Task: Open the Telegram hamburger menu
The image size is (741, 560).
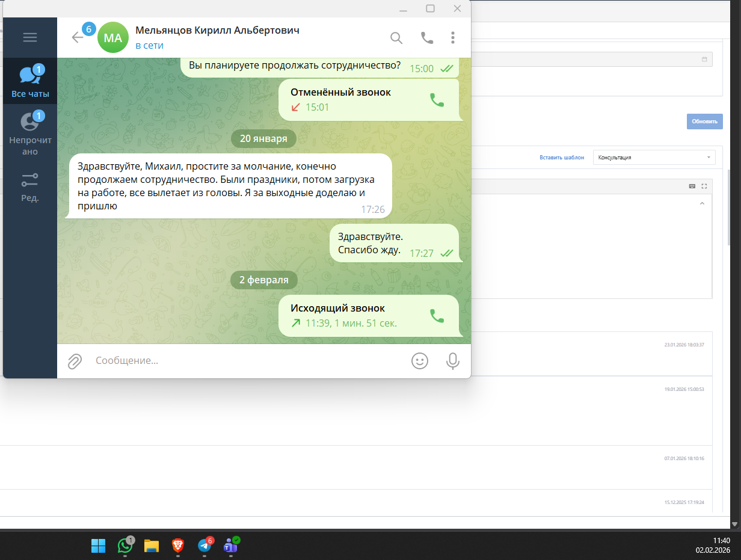Action: pyautogui.click(x=30, y=37)
